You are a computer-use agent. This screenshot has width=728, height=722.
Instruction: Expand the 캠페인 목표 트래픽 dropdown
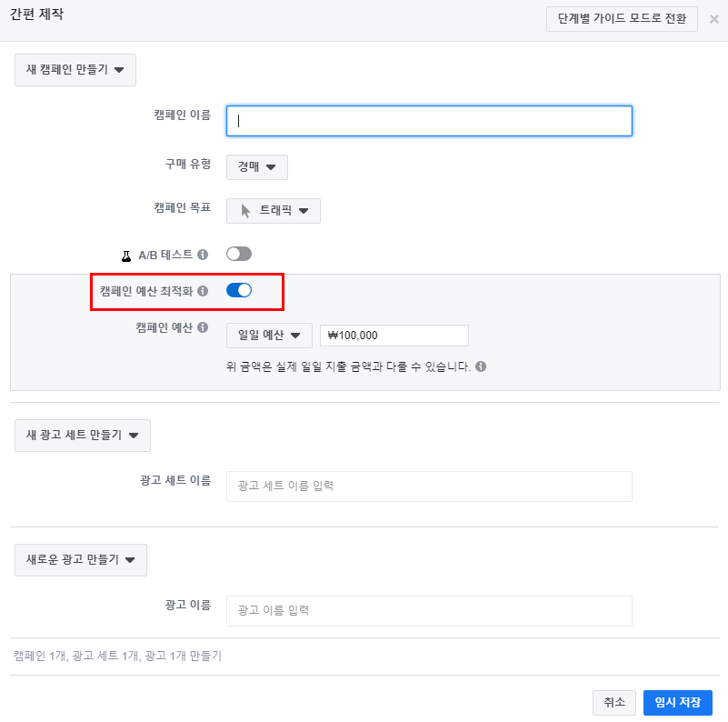(x=274, y=211)
